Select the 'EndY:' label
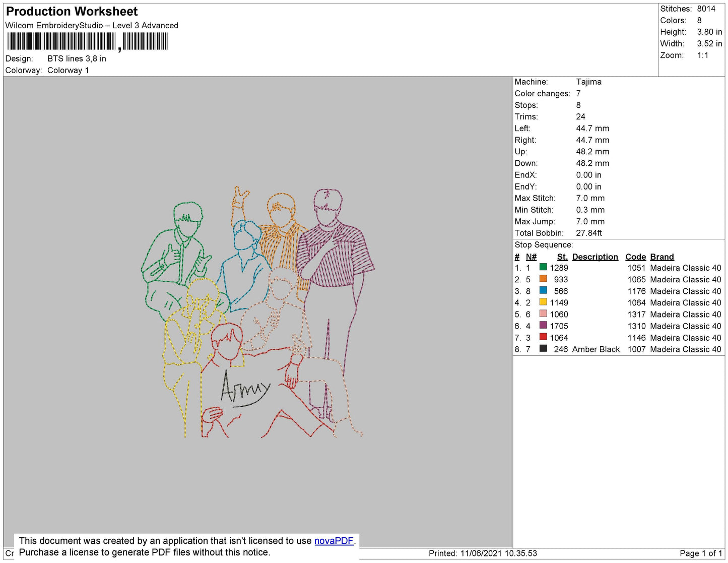The image size is (728, 563). click(526, 187)
